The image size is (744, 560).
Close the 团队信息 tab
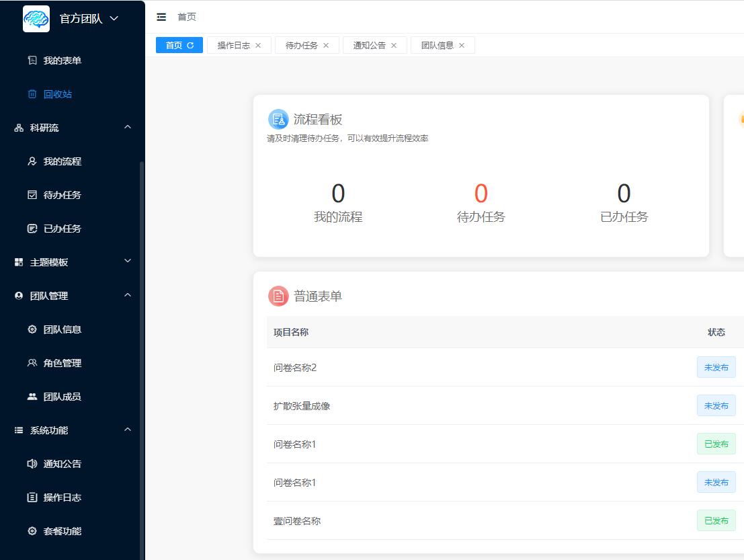[462, 46]
